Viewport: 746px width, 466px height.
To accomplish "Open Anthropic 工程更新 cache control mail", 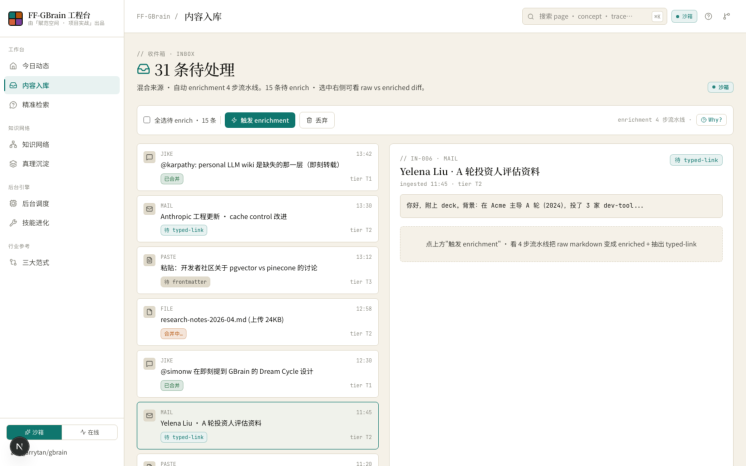I will tap(257, 219).
